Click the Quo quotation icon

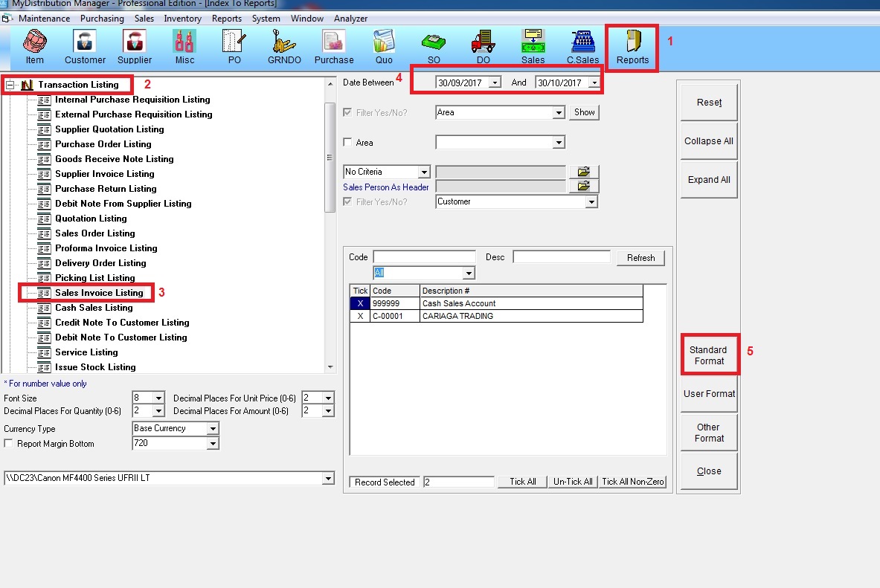coord(384,46)
